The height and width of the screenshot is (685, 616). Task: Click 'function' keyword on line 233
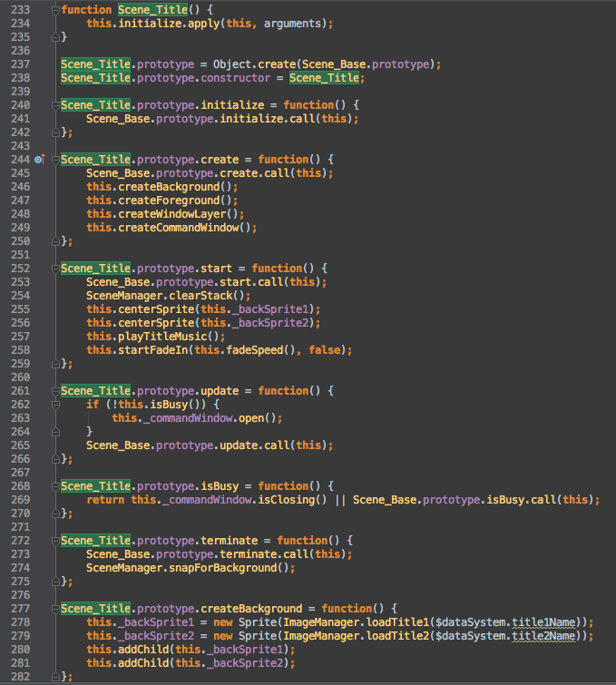click(x=86, y=10)
